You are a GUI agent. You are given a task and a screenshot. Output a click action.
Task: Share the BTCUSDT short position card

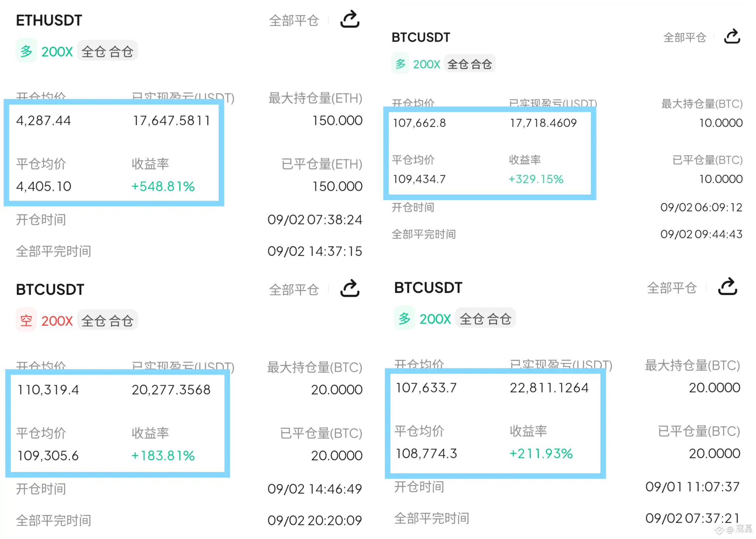coord(350,289)
